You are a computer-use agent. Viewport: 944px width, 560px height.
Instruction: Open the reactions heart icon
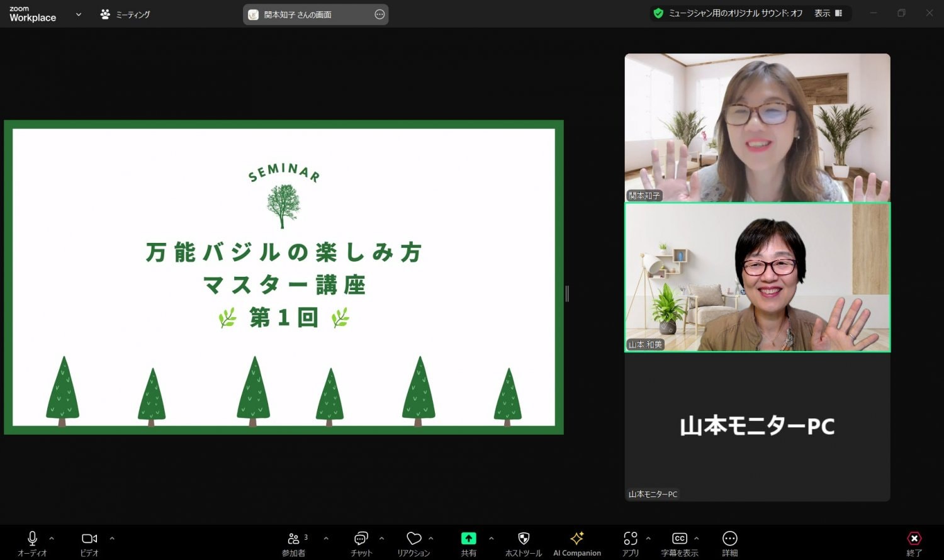click(x=413, y=539)
